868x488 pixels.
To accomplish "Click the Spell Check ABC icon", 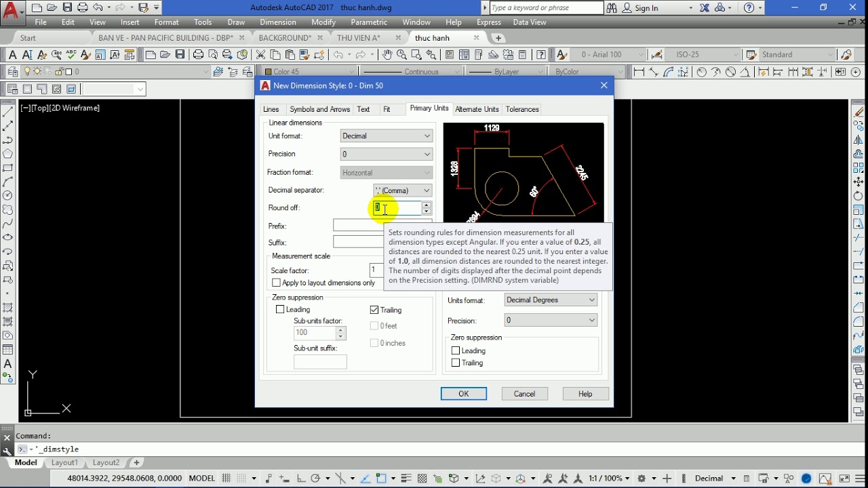I will tap(71, 55).
